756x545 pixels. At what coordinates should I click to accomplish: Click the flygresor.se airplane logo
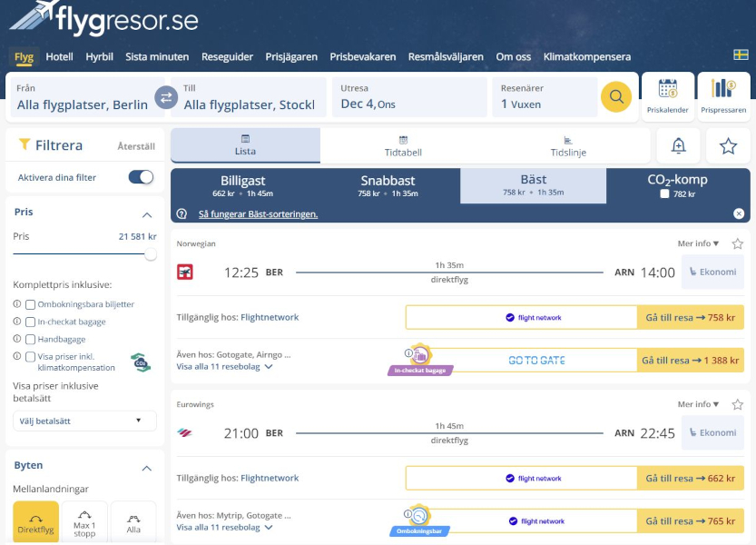click(103, 18)
